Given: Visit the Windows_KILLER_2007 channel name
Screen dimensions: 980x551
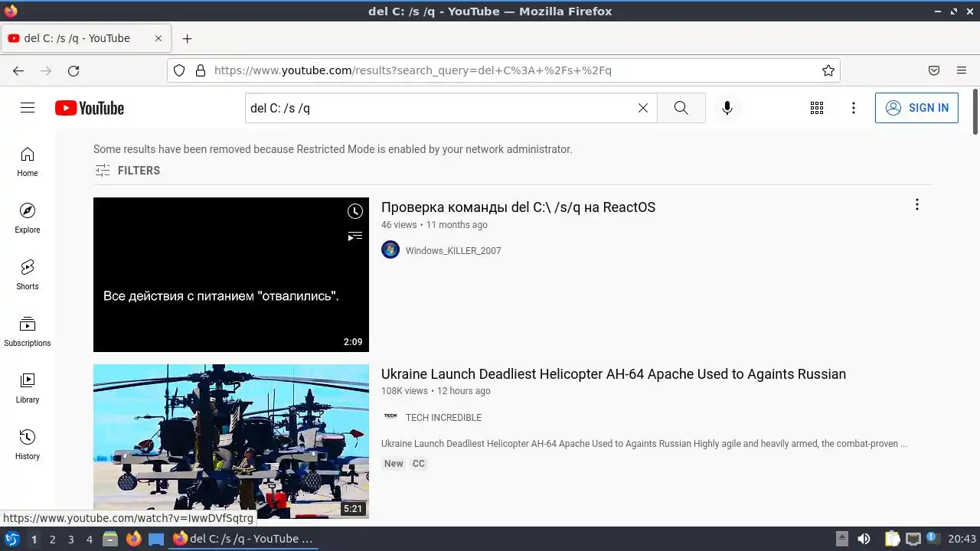Looking at the screenshot, I should (453, 251).
